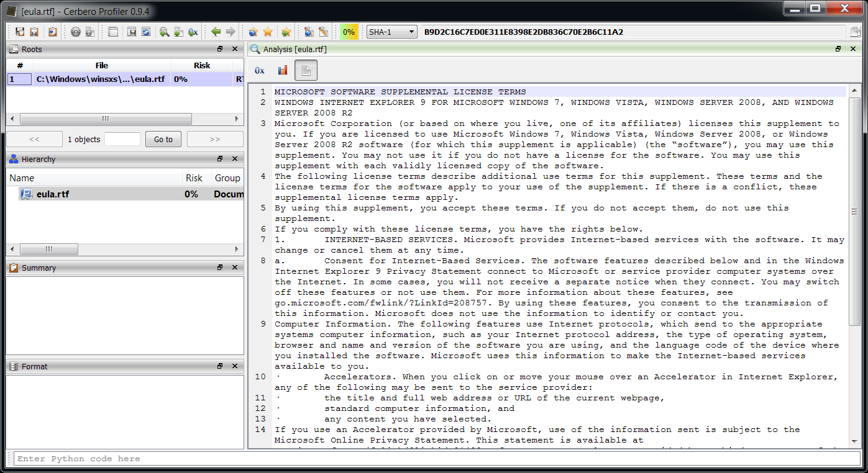
Task: Click the star with globe icon
Action: [253, 32]
